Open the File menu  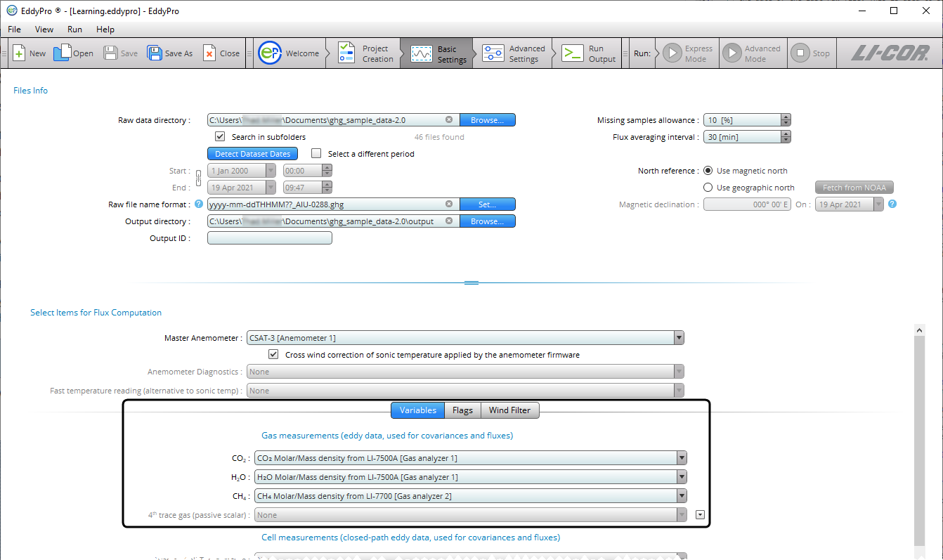pyautogui.click(x=14, y=30)
